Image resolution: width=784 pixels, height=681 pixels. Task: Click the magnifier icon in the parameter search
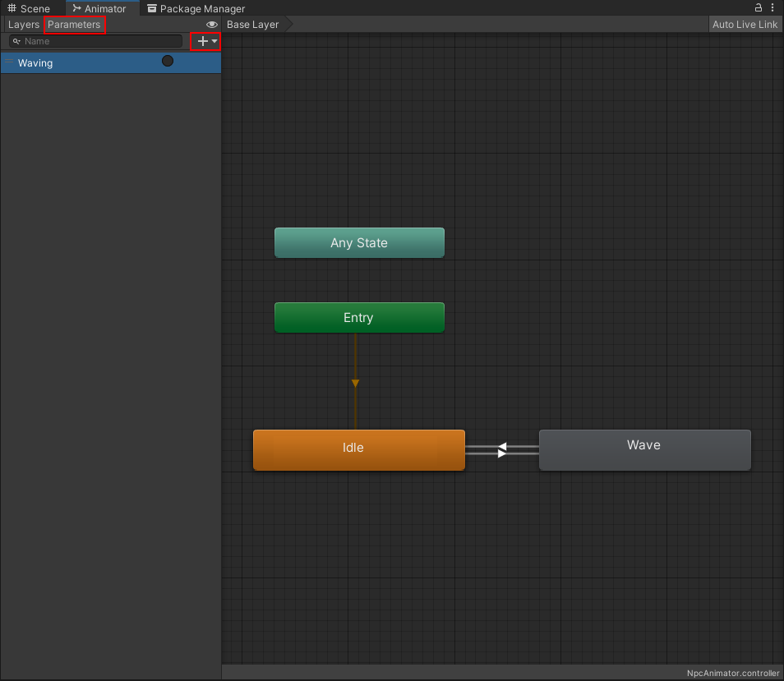point(16,41)
